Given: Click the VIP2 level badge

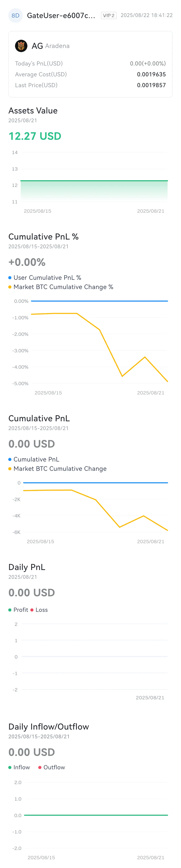Looking at the screenshot, I should [108, 15].
